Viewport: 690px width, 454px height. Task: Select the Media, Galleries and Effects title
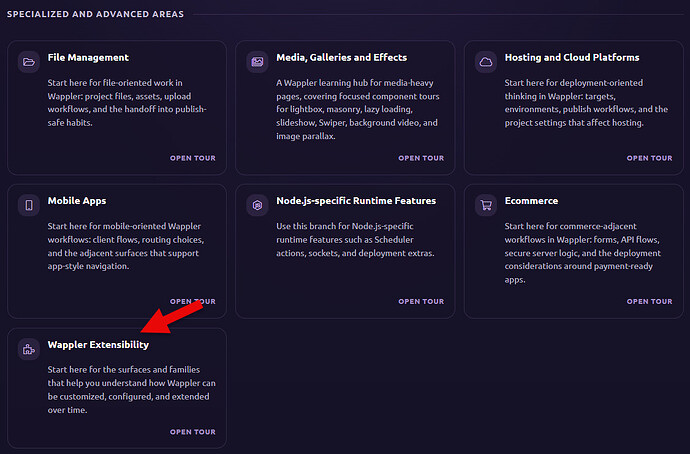tap(341, 58)
